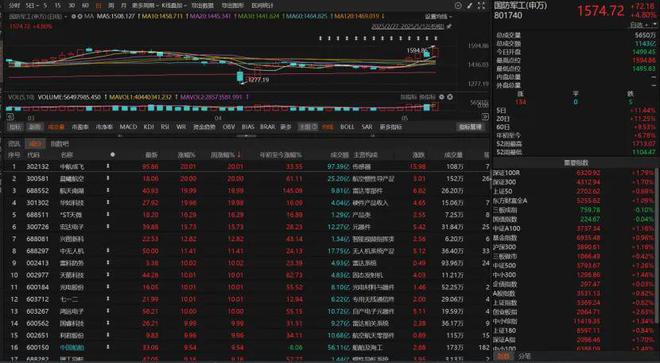Viewport: 660px width, 363px height.
Task: Click the marker icon in row 302132
Action: pos(108,166)
